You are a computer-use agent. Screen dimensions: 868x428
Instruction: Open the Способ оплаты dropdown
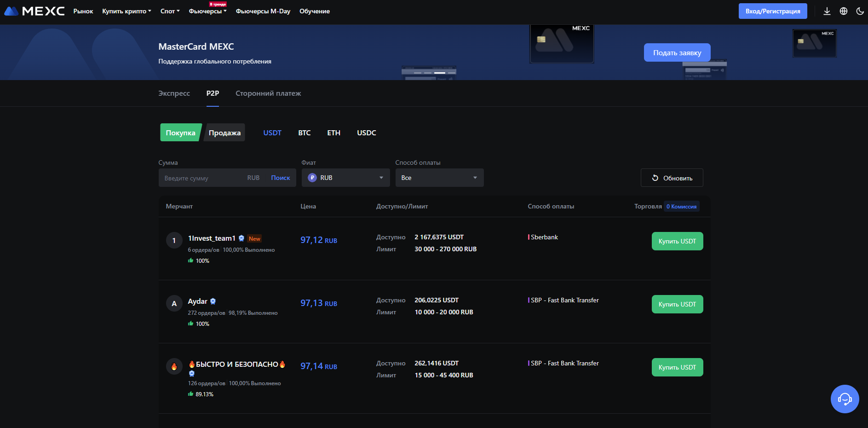point(439,178)
